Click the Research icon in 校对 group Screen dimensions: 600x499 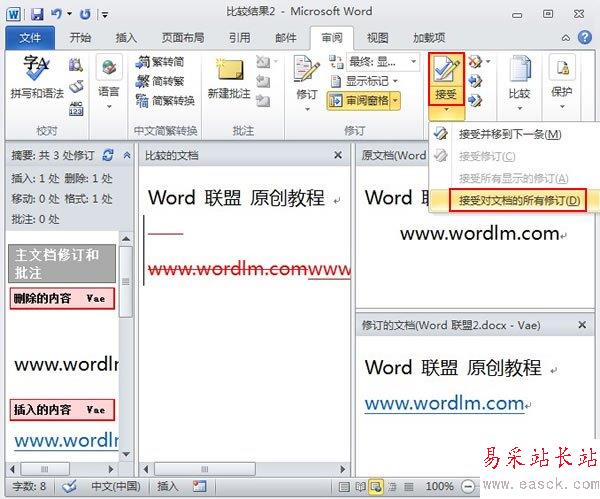tap(76, 65)
